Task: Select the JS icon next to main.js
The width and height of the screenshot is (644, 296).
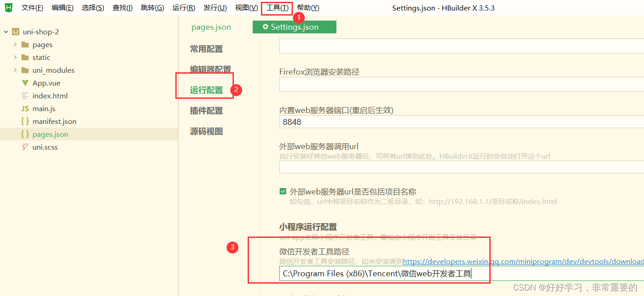Action: (x=26, y=108)
